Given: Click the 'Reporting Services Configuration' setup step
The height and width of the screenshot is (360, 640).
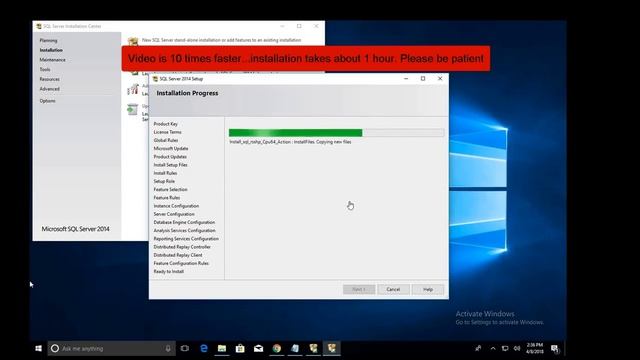Looking at the screenshot, I should (x=186, y=238).
